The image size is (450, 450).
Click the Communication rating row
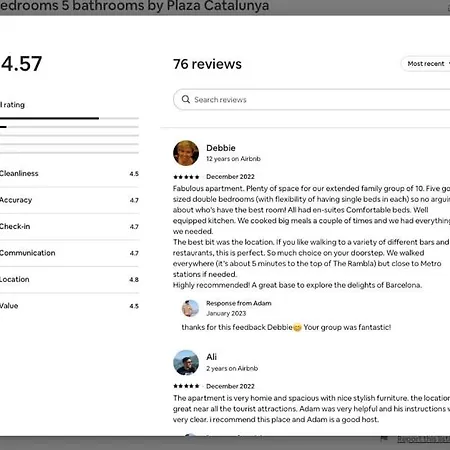coord(69,253)
